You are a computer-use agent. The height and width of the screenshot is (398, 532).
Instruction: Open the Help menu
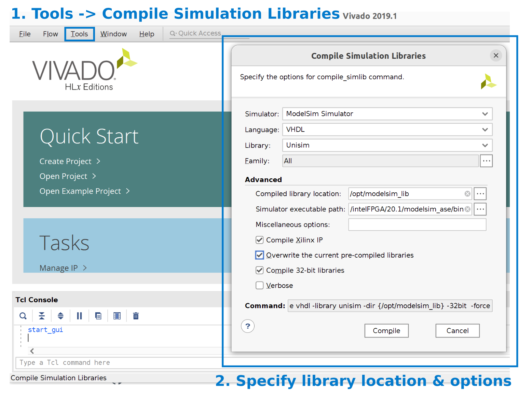[147, 34]
